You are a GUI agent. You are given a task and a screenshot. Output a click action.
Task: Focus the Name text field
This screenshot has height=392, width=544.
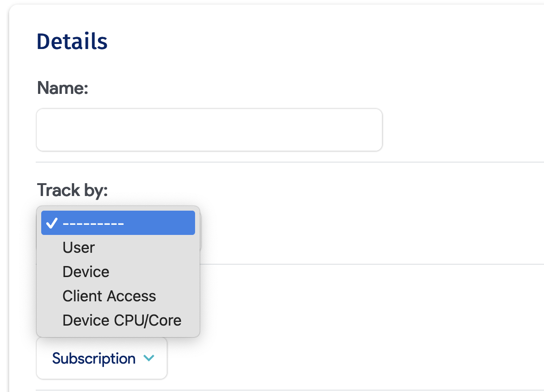pos(209,130)
